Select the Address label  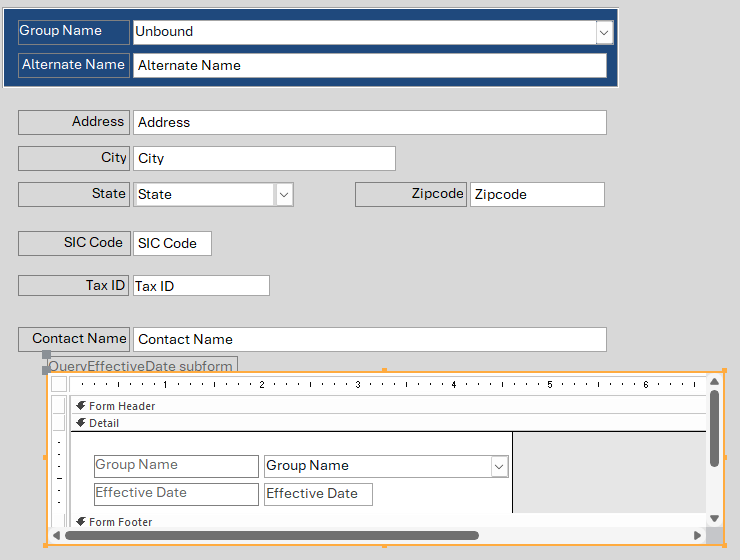[74, 123]
